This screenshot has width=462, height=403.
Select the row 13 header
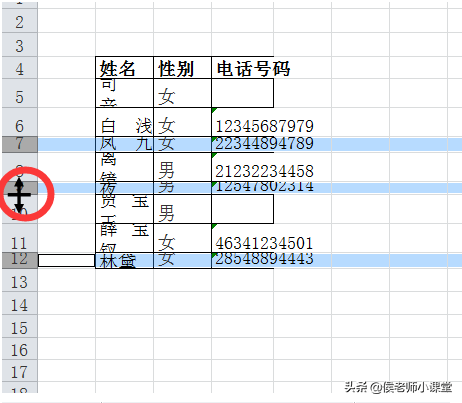[20, 280]
